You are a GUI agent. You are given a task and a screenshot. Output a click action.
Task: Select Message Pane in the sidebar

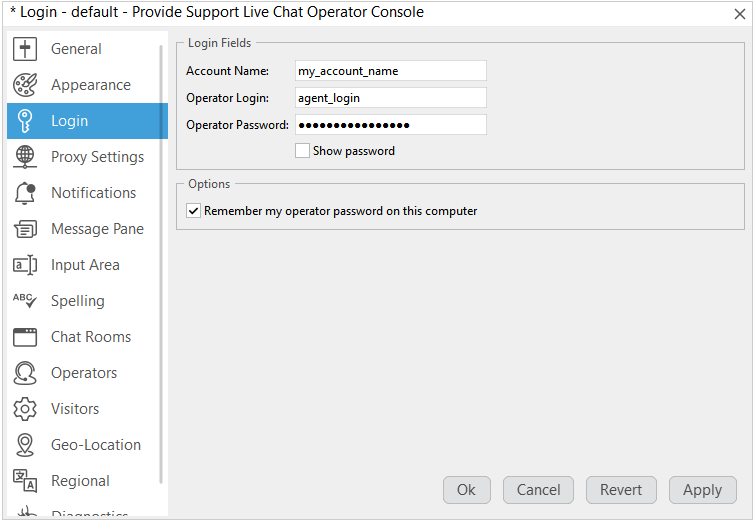(x=87, y=229)
